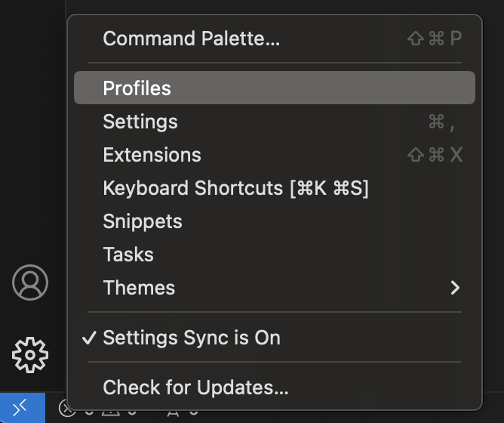
Task: Select Snippets from the menu
Action: tap(143, 221)
